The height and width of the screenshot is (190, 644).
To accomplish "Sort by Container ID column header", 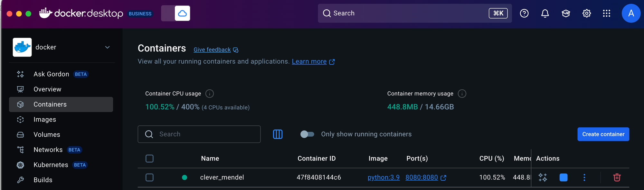I will tap(317, 158).
